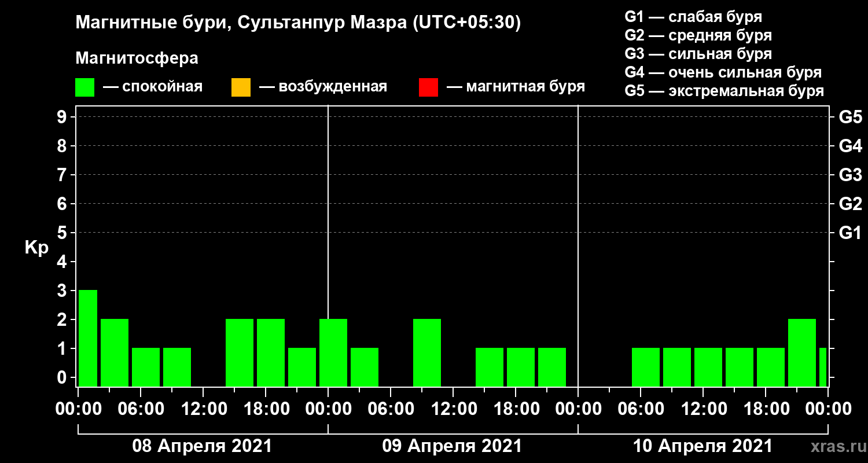Click the only Kp 2 bar on 10 April
Viewport: 868px width, 463px height.
pyautogui.click(x=802, y=352)
